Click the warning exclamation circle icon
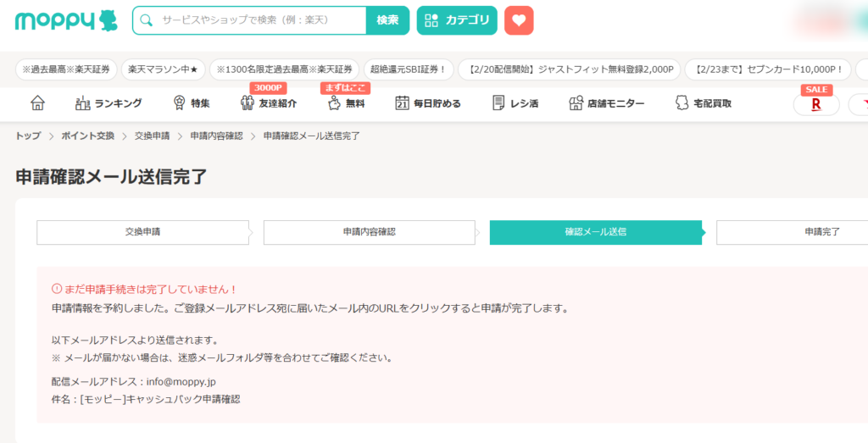 (x=57, y=289)
